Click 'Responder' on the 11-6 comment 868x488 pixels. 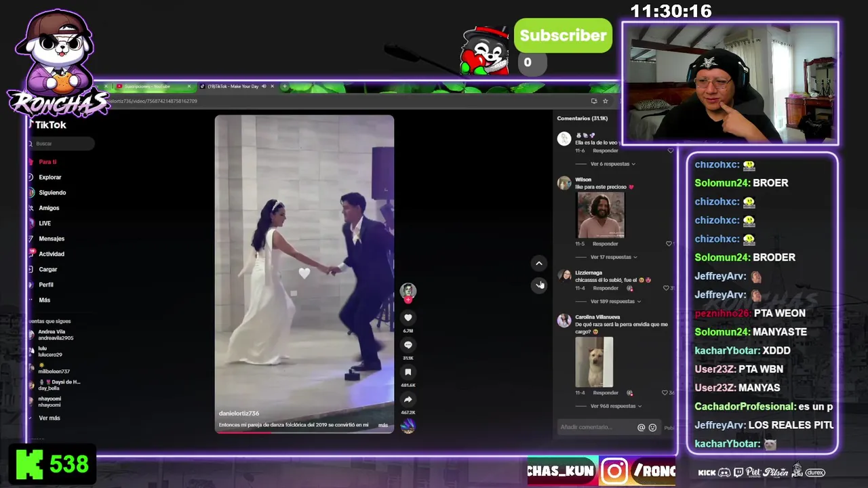tap(605, 150)
